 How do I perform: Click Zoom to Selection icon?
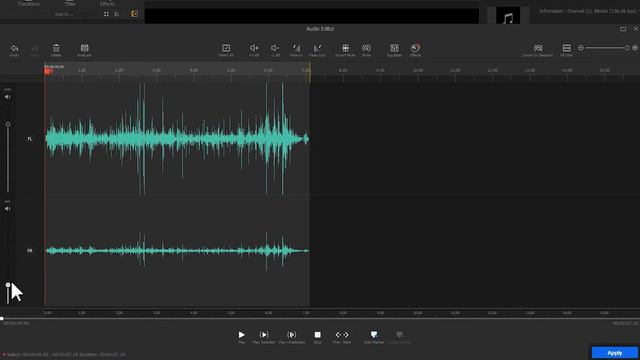pyautogui.click(x=538, y=48)
